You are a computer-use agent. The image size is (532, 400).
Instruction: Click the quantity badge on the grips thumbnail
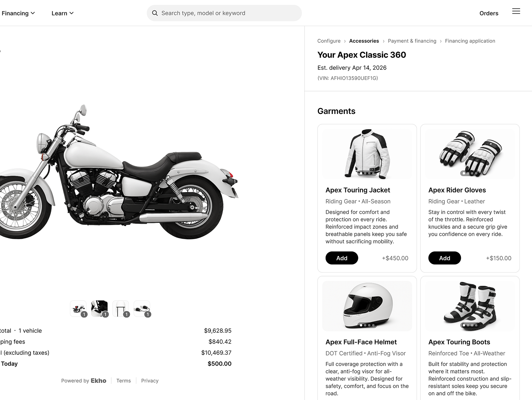click(x=148, y=314)
